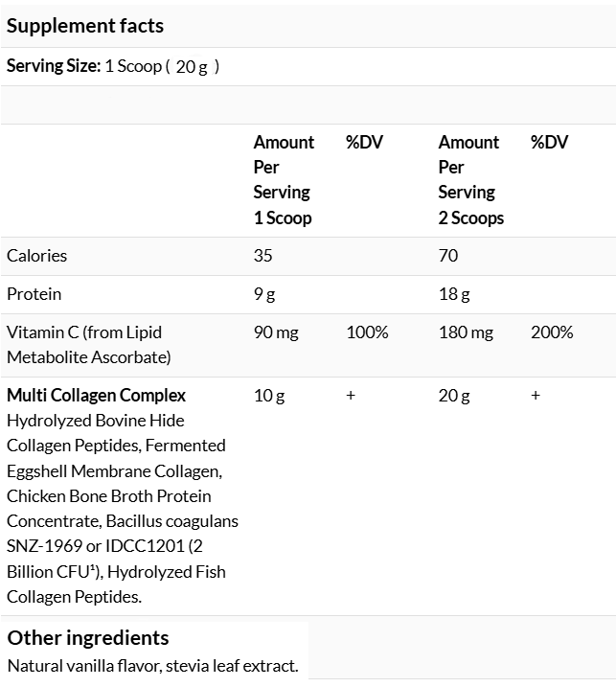Click the Multi Collagen Complex heading
The height and width of the screenshot is (687, 616).
pyautogui.click(x=97, y=395)
